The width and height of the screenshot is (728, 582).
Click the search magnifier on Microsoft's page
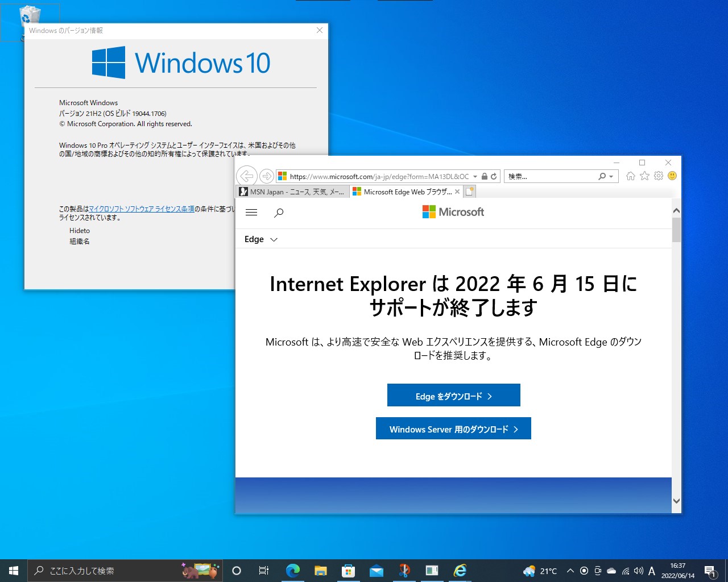pyautogui.click(x=279, y=213)
